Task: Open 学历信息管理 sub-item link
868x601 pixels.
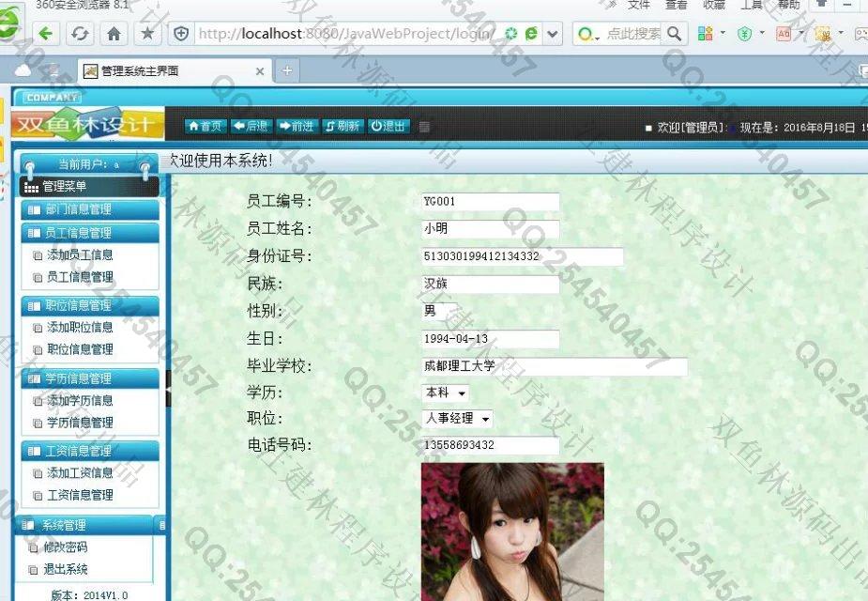Action: [80, 423]
